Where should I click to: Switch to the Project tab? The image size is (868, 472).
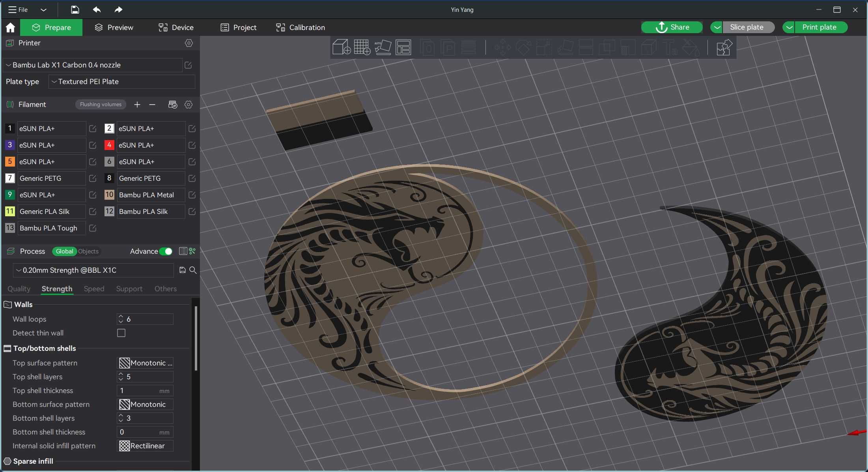[239, 28]
